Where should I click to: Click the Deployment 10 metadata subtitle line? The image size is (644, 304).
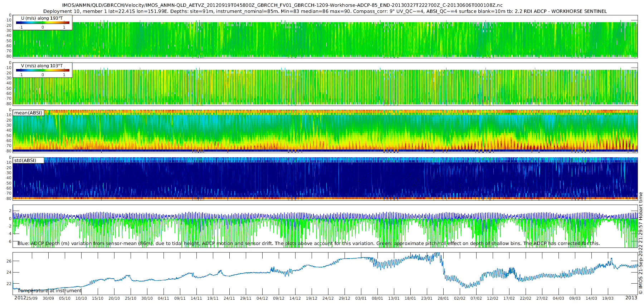(325, 11)
